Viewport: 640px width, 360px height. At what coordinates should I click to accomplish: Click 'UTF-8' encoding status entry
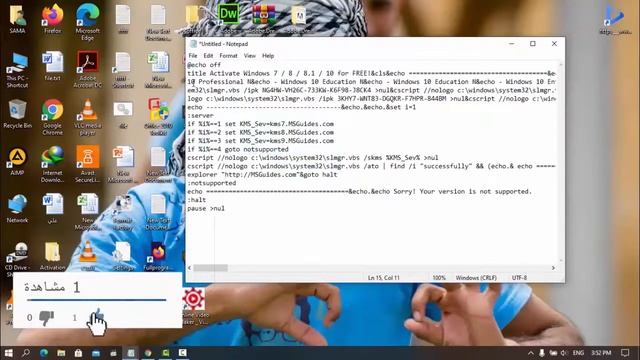pos(519,278)
